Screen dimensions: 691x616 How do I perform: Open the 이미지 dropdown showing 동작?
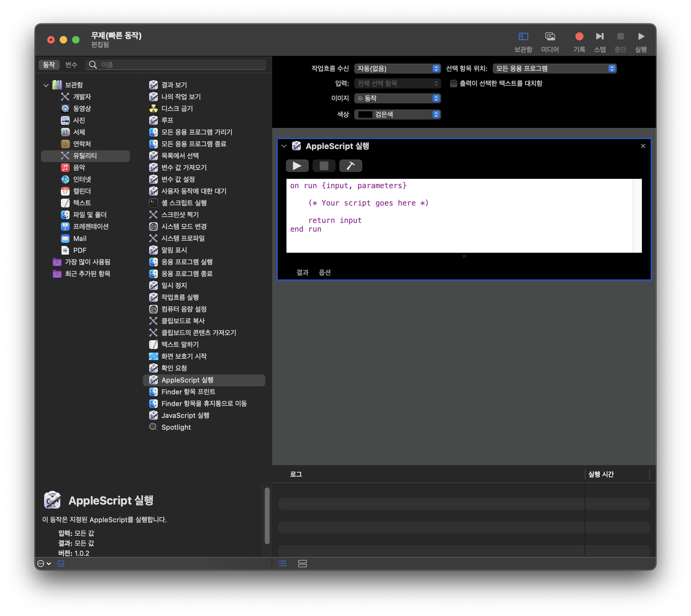click(x=397, y=98)
